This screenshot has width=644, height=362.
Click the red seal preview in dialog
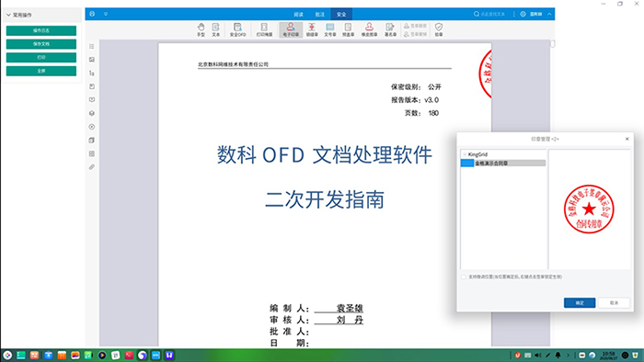tap(589, 209)
